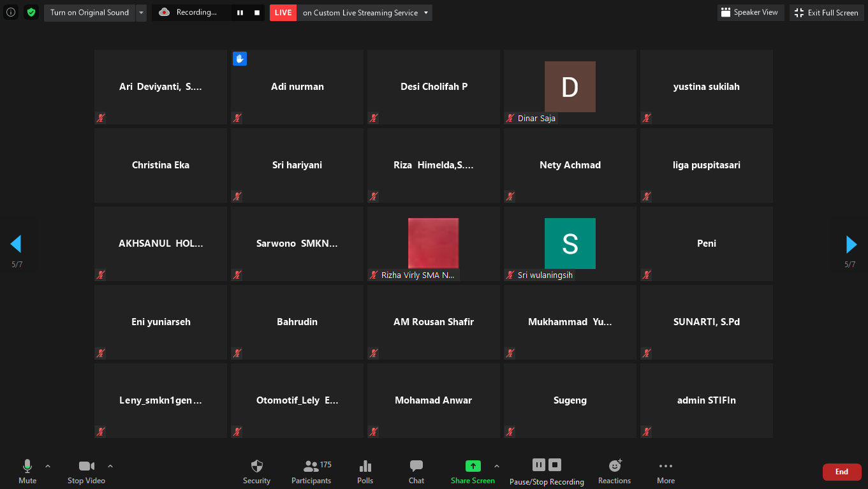
Task: Click the green Share Screen icon
Action: pyautogui.click(x=473, y=466)
